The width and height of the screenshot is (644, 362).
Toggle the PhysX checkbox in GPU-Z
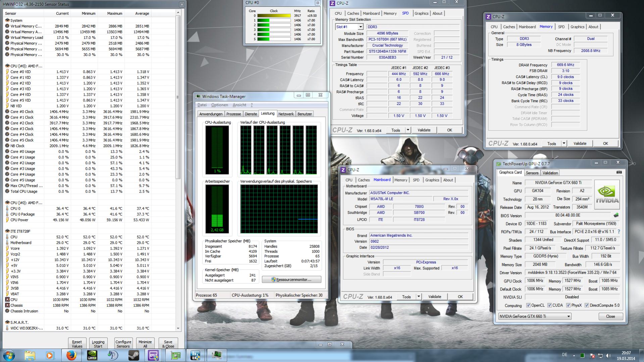click(x=568, y=305)
